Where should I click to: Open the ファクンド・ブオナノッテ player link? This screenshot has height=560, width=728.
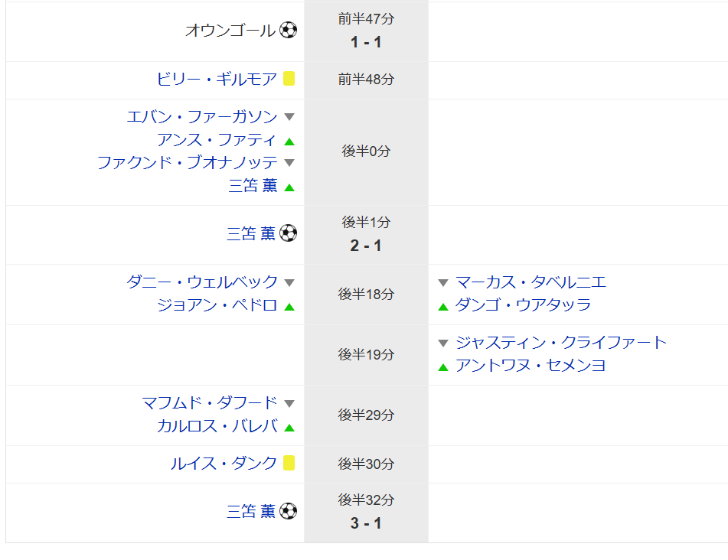(x=188, y=162)
